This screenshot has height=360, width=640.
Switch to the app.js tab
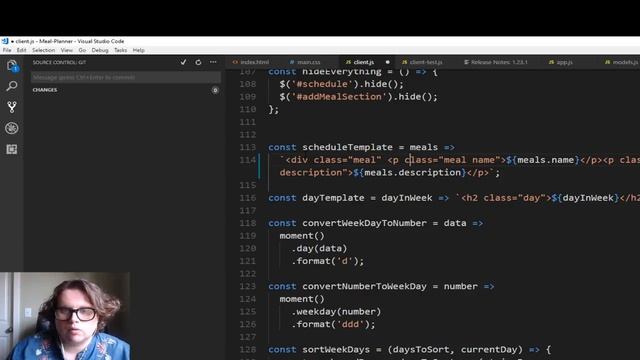(561, 62)
